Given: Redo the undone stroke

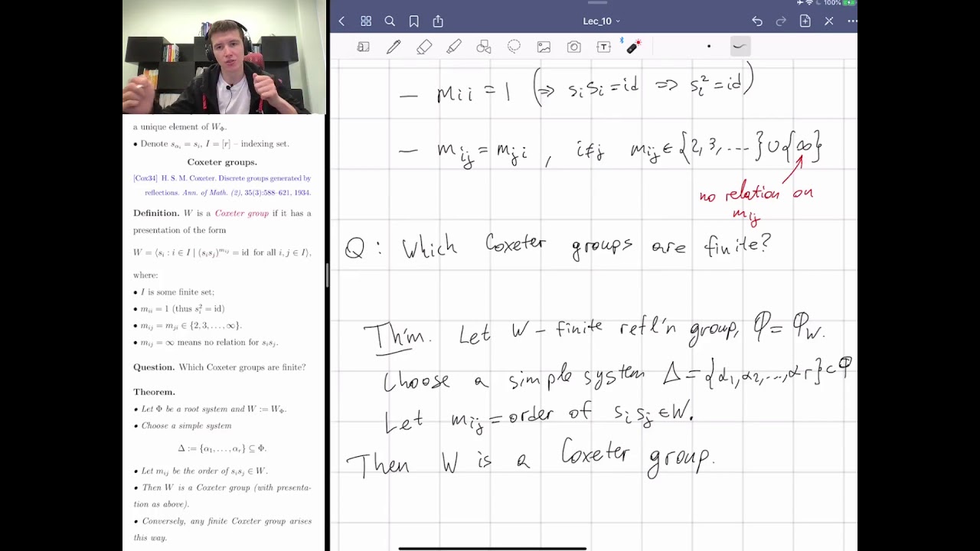Looking at the screenshot, I should [781, 21].
